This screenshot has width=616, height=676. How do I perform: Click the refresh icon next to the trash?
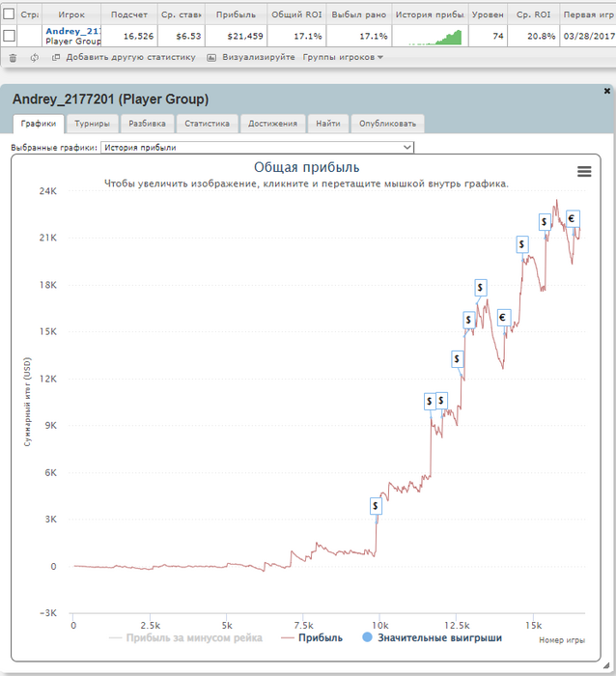[35, 58]
